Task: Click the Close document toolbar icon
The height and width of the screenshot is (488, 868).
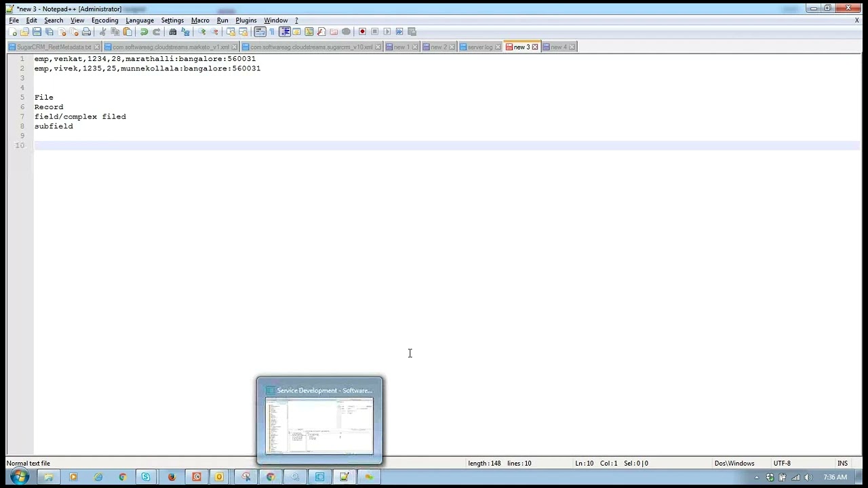Action: 62,32
